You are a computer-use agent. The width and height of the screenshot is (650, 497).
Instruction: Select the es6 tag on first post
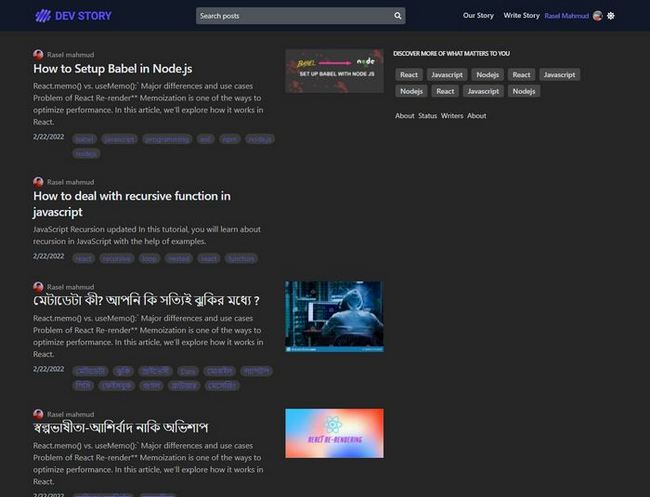click(206, 139)
